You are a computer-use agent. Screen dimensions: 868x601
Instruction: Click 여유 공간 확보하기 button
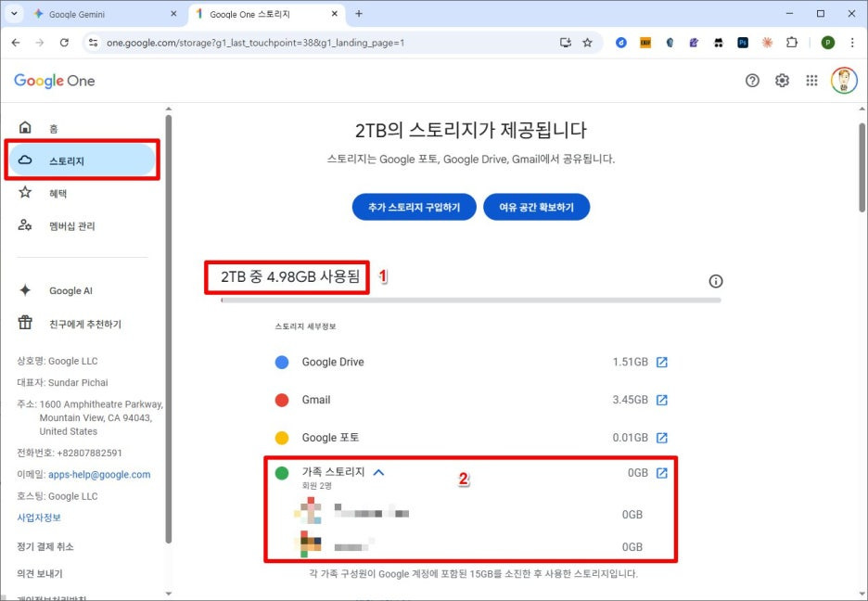[536, 207]
